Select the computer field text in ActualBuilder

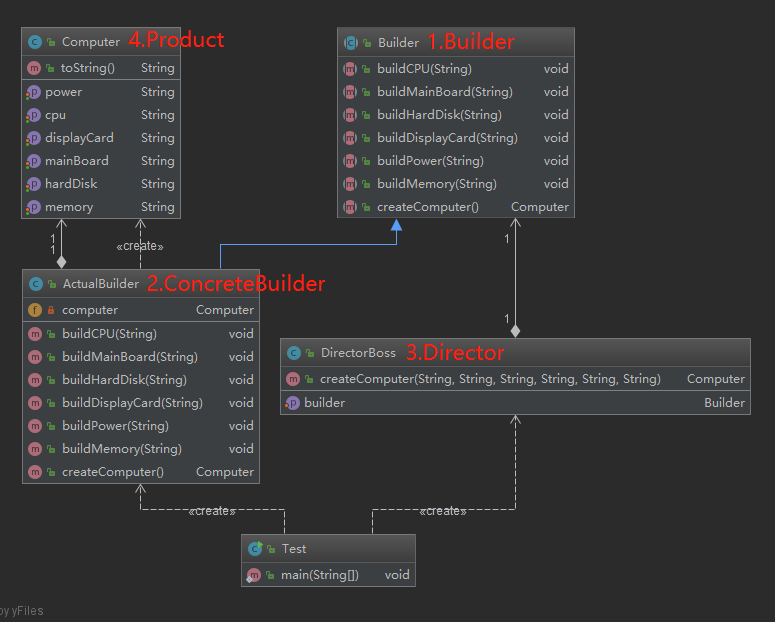90,310
